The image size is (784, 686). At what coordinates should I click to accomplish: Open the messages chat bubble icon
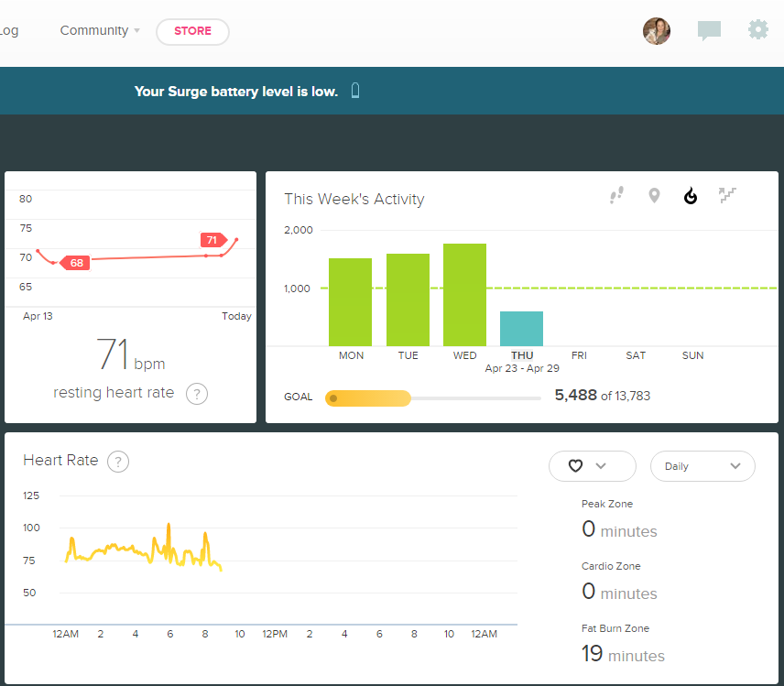pos(709,31)
